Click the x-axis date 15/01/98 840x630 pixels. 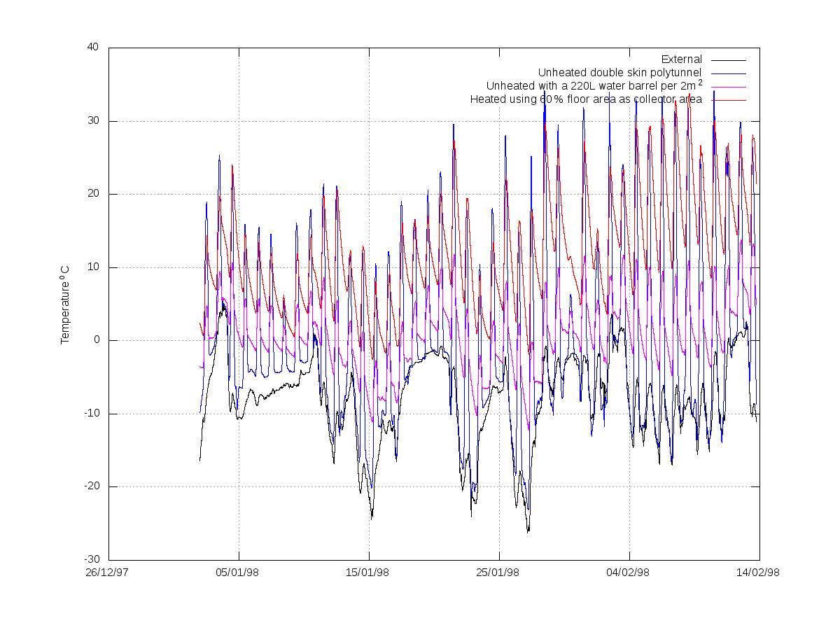[369, 572]
